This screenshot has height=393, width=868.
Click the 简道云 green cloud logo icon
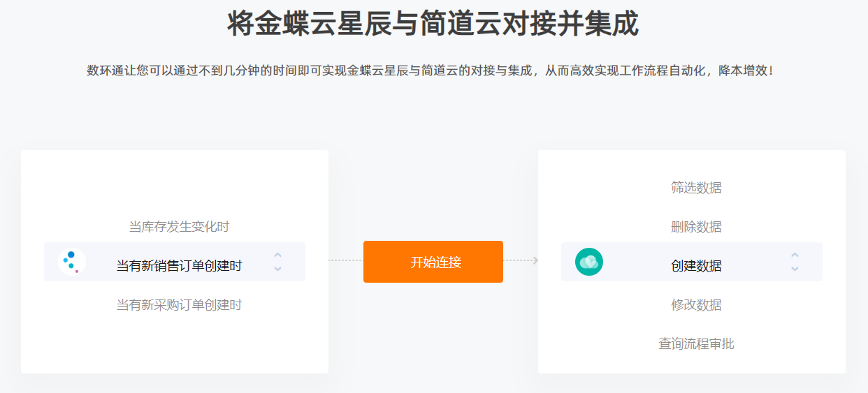click(x=588, y=262)
